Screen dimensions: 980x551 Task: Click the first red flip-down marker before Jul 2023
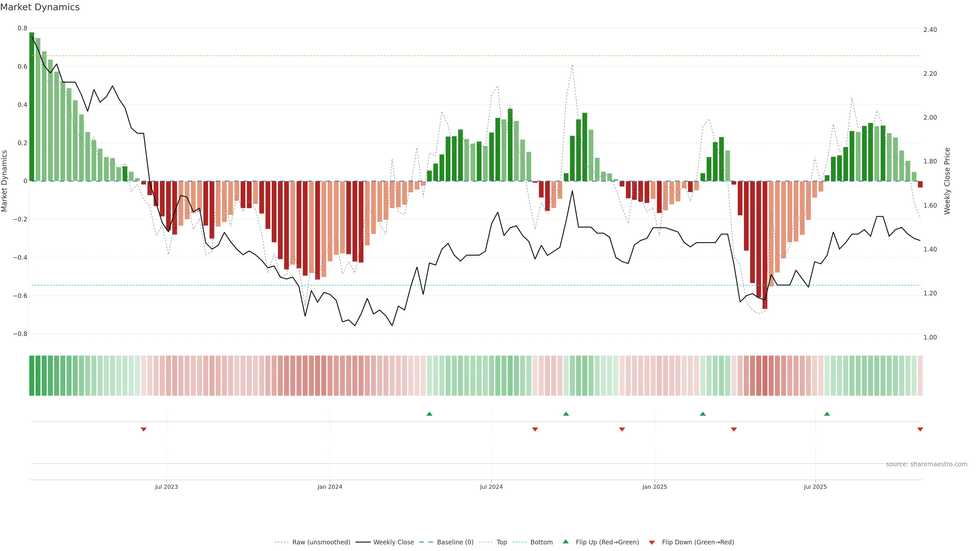coord(143,429)
